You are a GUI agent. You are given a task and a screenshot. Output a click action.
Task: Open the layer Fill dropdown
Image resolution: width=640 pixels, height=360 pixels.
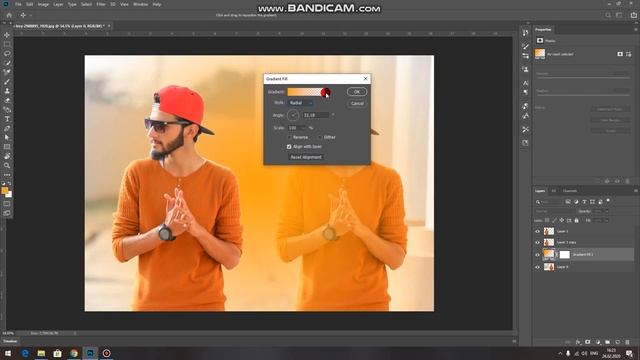606,220
